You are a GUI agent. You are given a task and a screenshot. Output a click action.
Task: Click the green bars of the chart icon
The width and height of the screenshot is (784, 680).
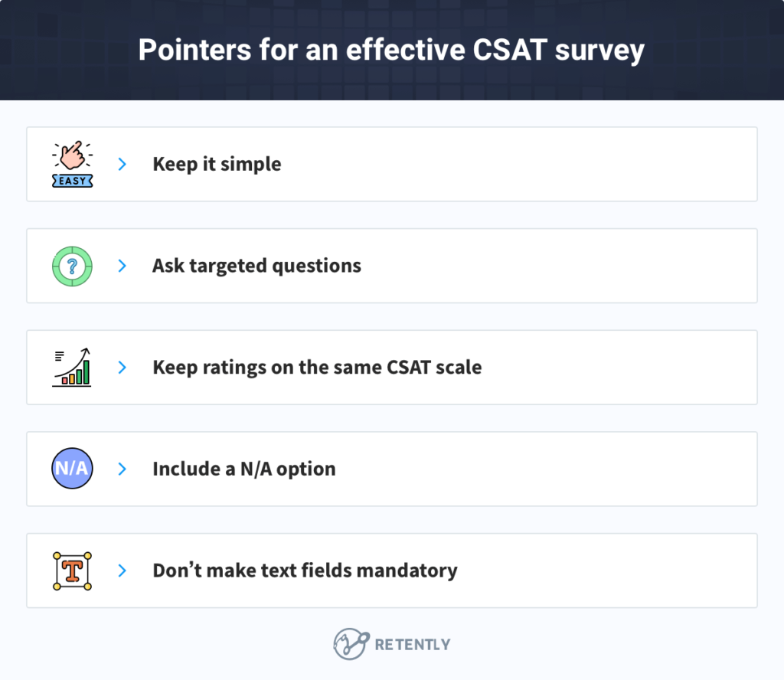pyautogui.click(x=80, y=372)
